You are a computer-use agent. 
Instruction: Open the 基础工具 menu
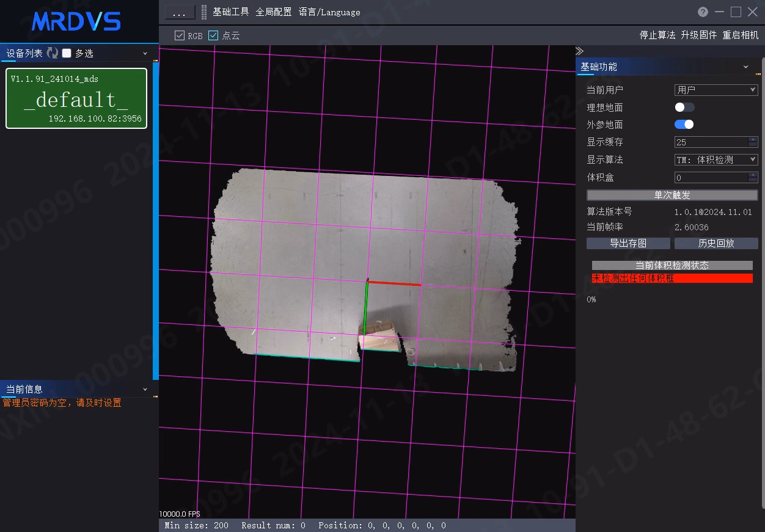click(x=231, y=12)
